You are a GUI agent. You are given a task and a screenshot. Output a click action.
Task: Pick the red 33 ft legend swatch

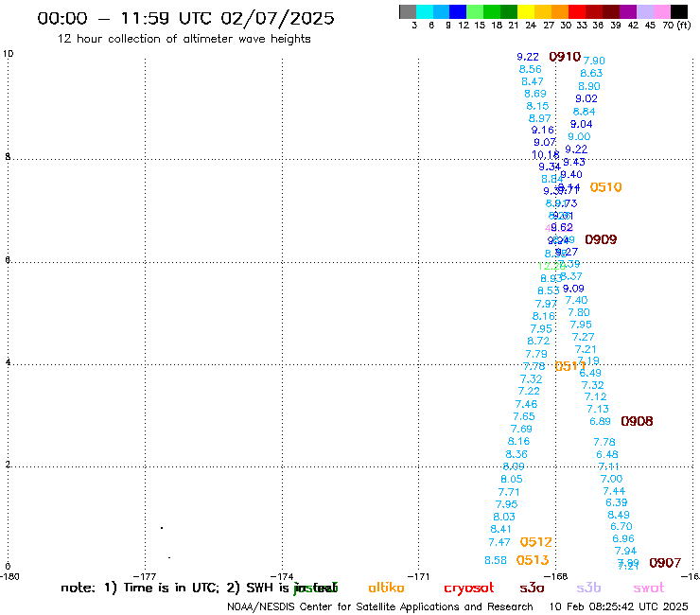(577, 11)
